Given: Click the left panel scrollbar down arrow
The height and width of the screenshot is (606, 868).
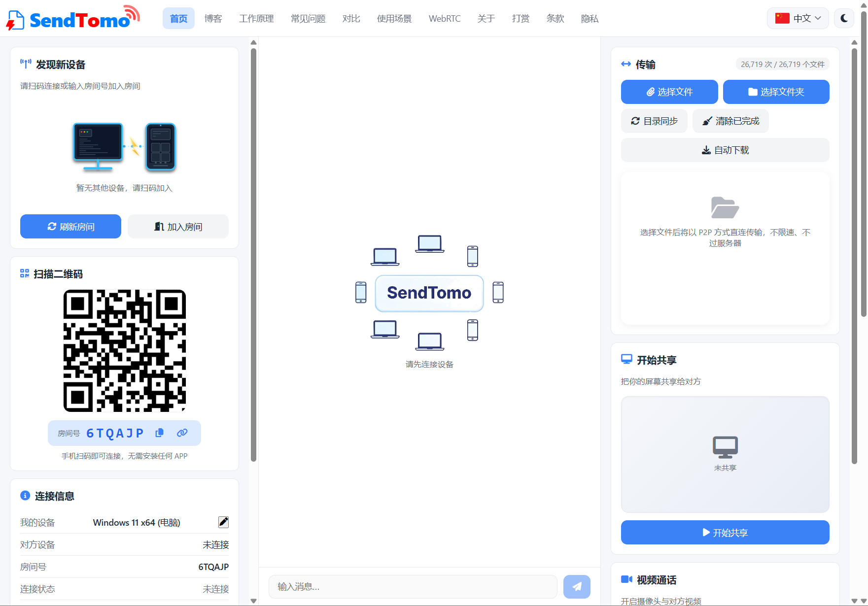Looking at the screenshot, I should click(x=253, y=601).
